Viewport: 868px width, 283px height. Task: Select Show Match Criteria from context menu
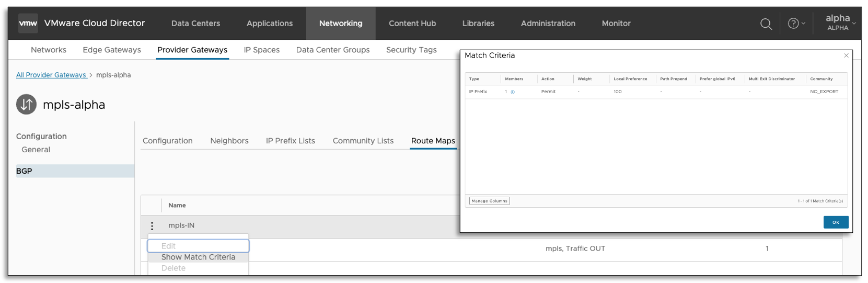[x=198, y=257]
